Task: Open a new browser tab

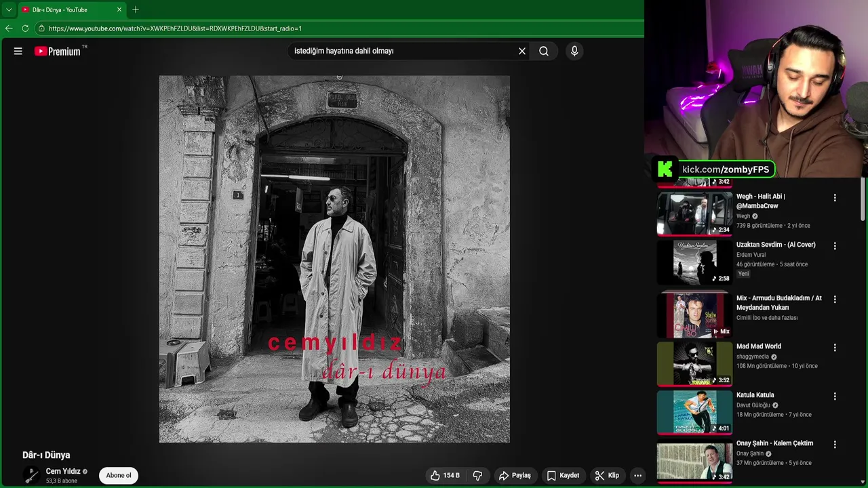Action: [x=136, y=9]
